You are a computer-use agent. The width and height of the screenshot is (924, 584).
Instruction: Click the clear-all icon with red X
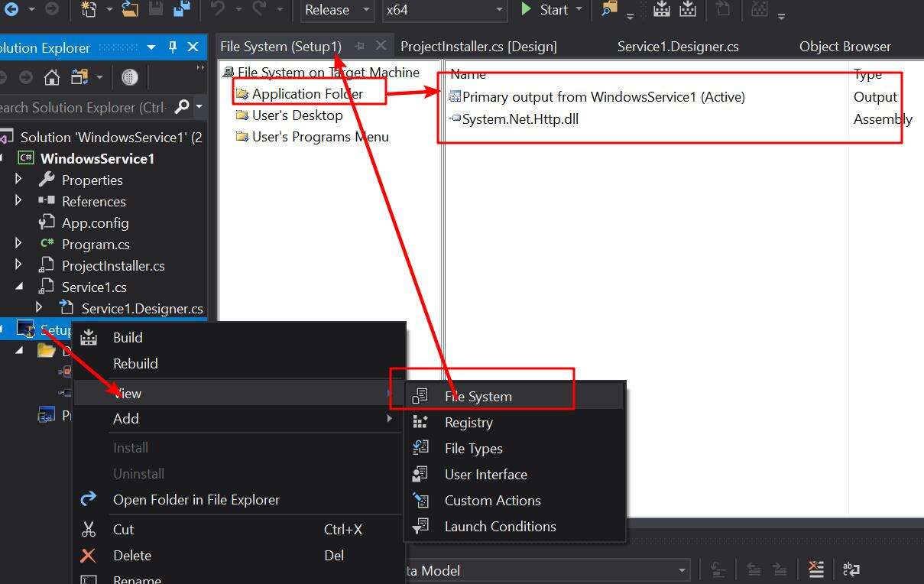click(815, 569)
